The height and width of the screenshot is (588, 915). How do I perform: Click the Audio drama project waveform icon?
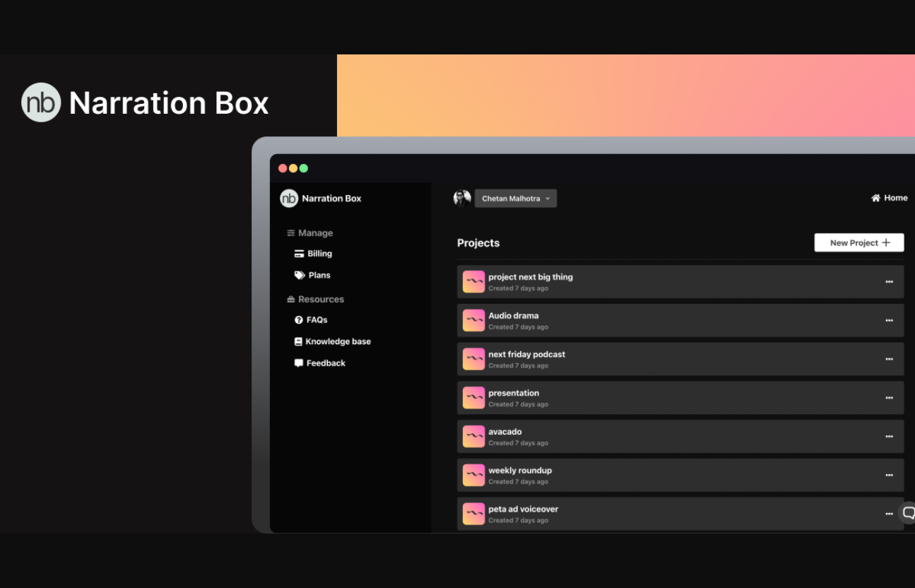(x=473, y=321)
